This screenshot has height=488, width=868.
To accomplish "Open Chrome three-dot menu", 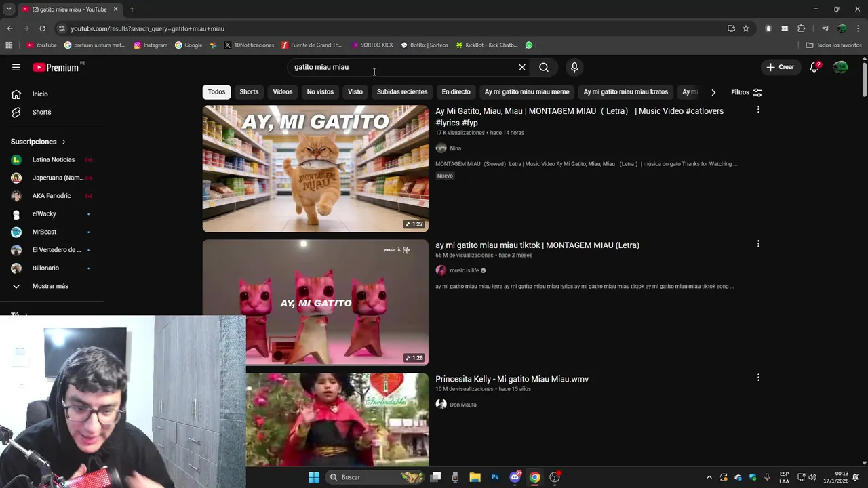I will [858, 28].
